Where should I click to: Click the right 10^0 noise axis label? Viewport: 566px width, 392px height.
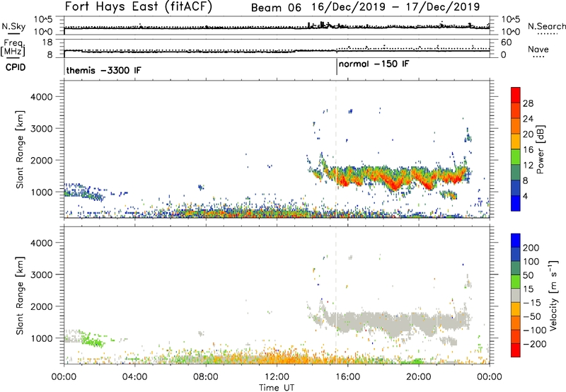pyautogui.click(x=511, y=32)
